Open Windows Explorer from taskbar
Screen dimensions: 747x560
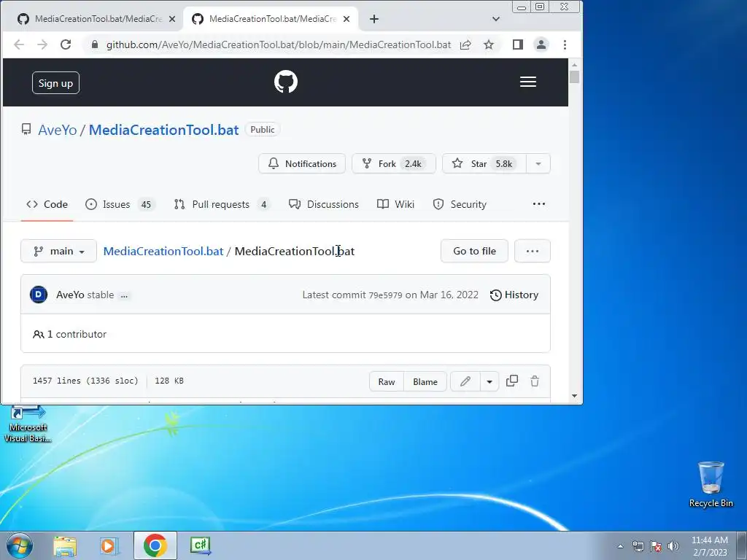point(65,546)
